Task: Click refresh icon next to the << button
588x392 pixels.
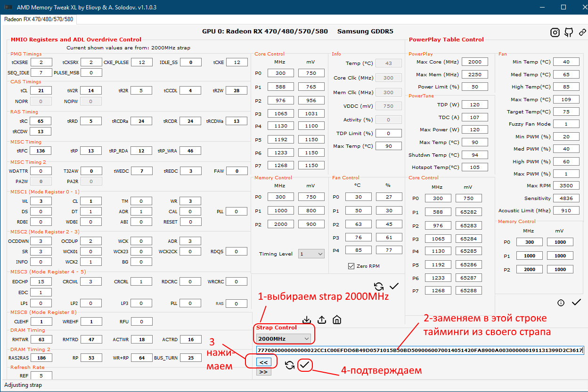Action: tap(290, 365)
